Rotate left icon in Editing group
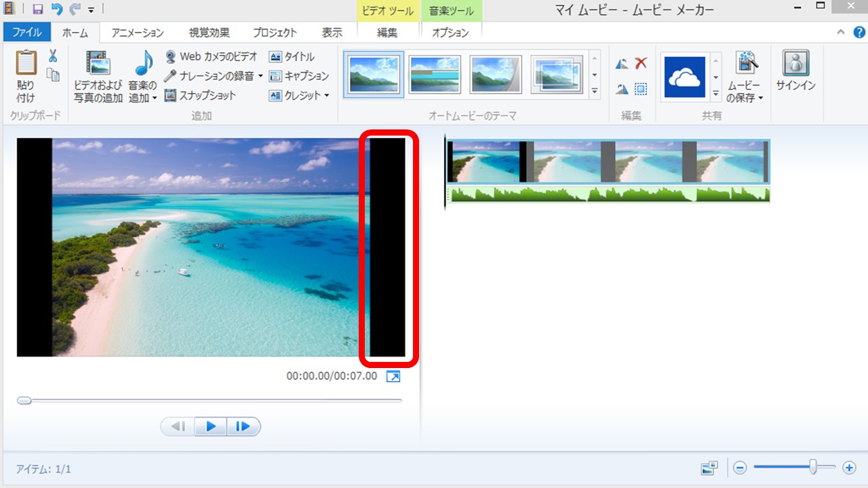Viewport: 868px width, 488px height. coord(622,64)
